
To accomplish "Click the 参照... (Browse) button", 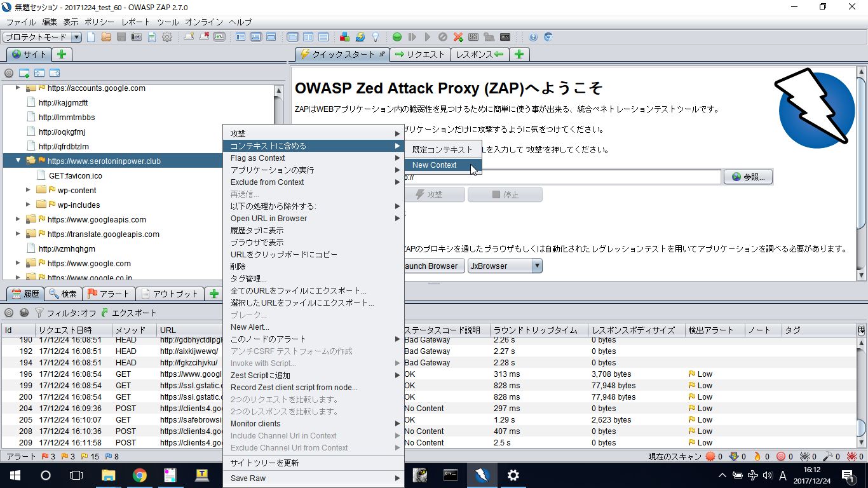I will pyautogui.click(x=748, y=177).
